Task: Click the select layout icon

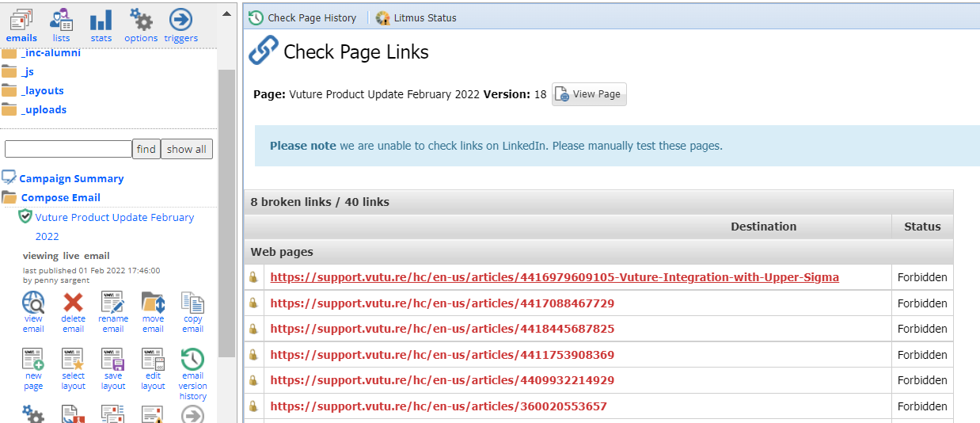Action: tap(73, 359)
